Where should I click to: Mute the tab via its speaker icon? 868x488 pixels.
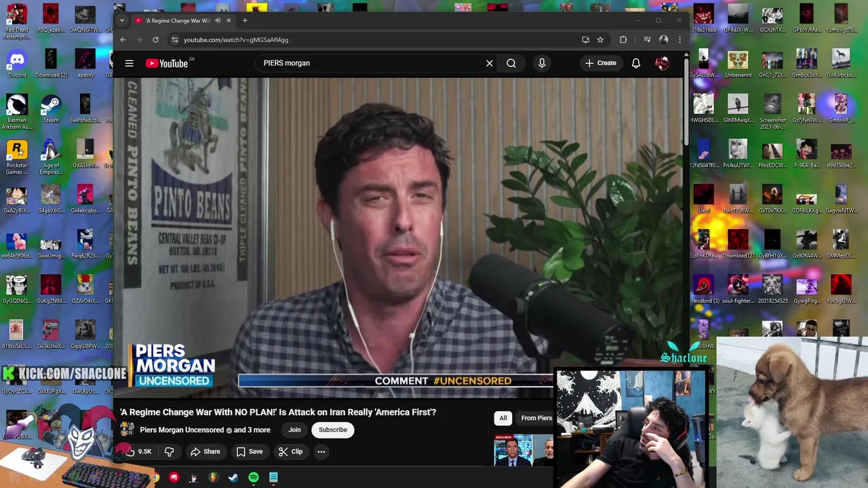point(218,20)
